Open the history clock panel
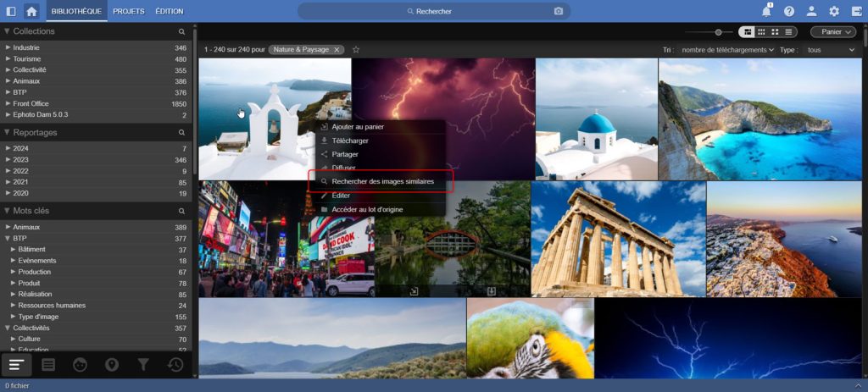Viewport: 868px width, 392px height. 176,365
